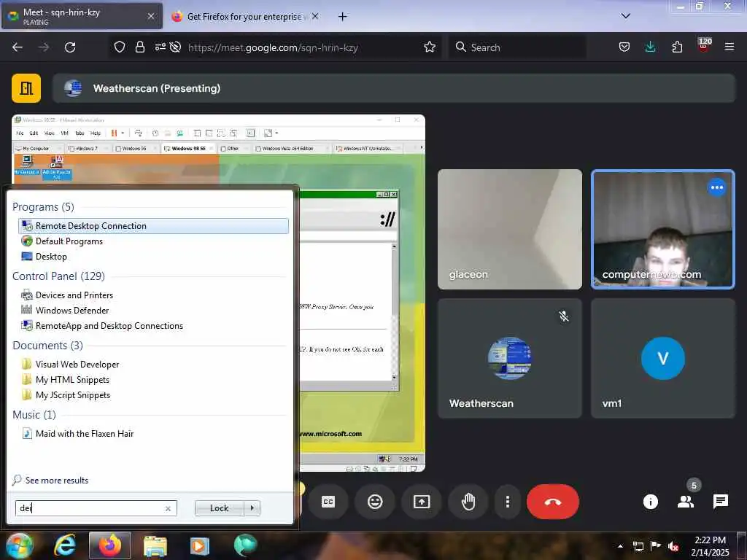Click the muted mic icon on Weatherscan tile
The height and width of the screenshot is (560, 747).
tap(564, 316)
